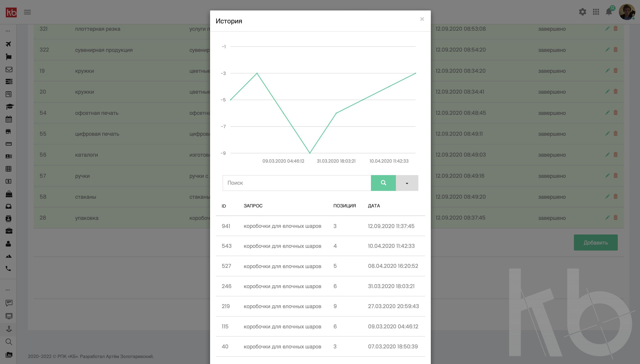The height and width of the screenshot is (364, 640).
Task: Open the phone sidebar icon
Action: coord(8,269)
